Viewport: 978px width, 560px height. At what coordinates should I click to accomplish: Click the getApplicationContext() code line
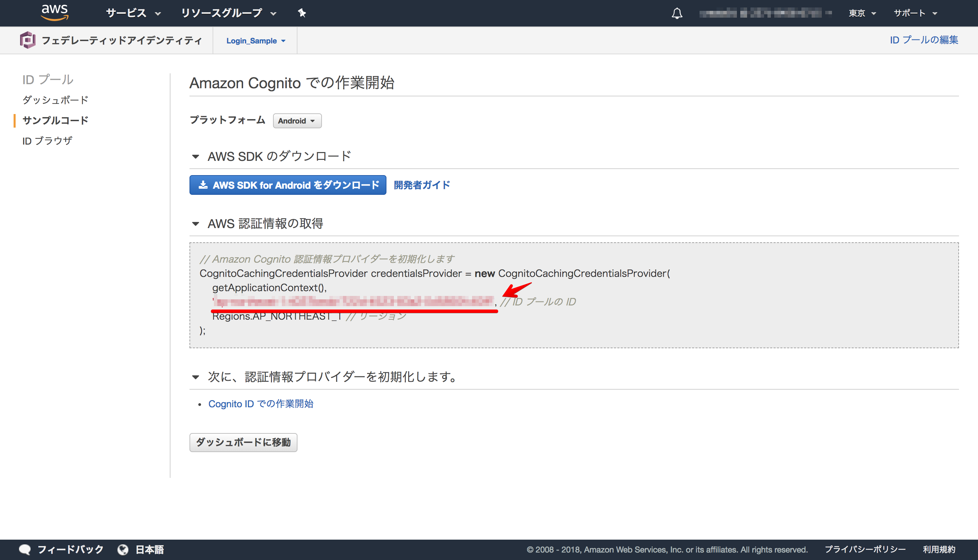(269, 287)
